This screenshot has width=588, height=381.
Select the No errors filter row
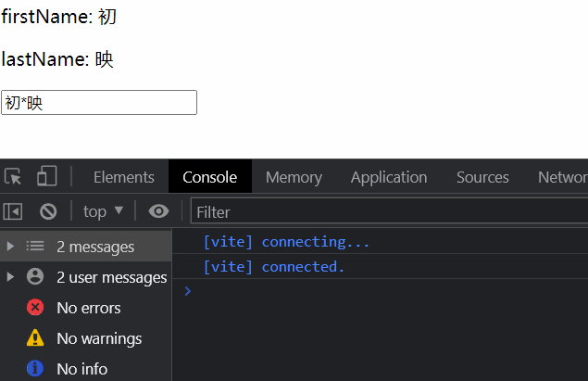[x=88, y=308]
